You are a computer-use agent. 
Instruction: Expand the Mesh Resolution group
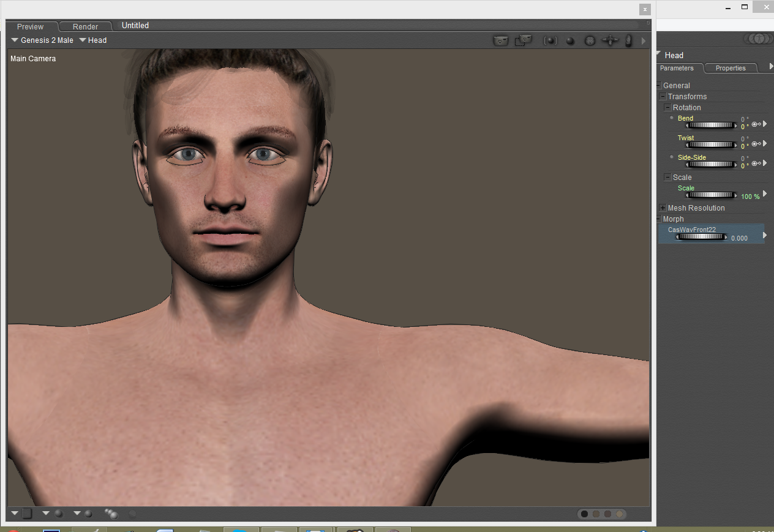pyautogui.click(x=663, y=208)
